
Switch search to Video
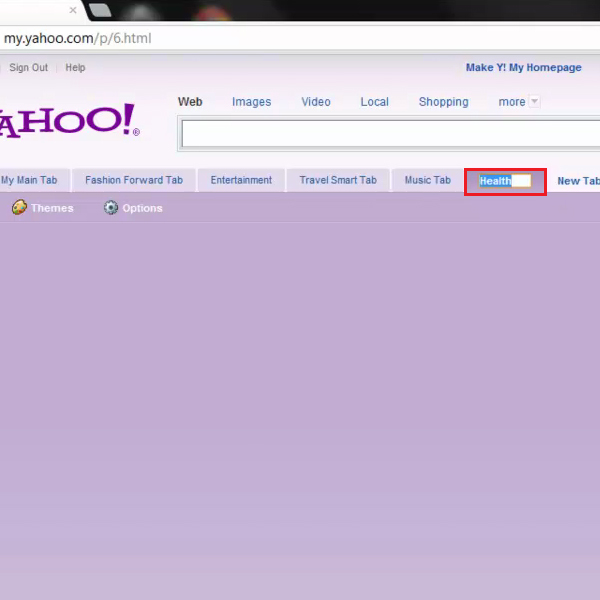tap(316, 102)
